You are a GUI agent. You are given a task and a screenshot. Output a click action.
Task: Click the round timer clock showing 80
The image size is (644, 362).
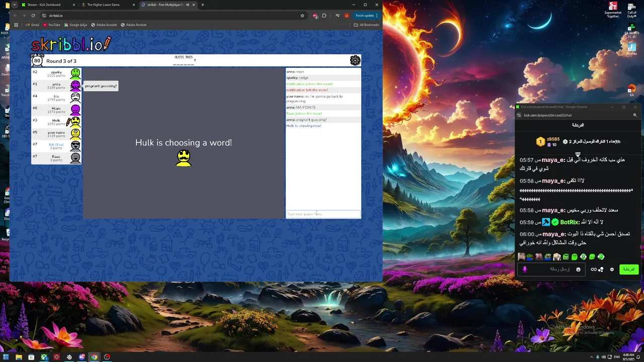tap(37, 61)
